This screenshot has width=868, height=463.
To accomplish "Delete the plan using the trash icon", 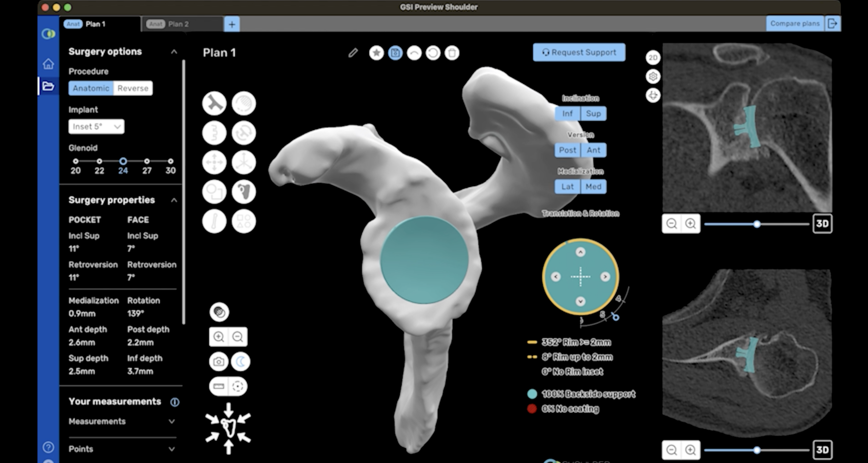I will pos(452,53).
